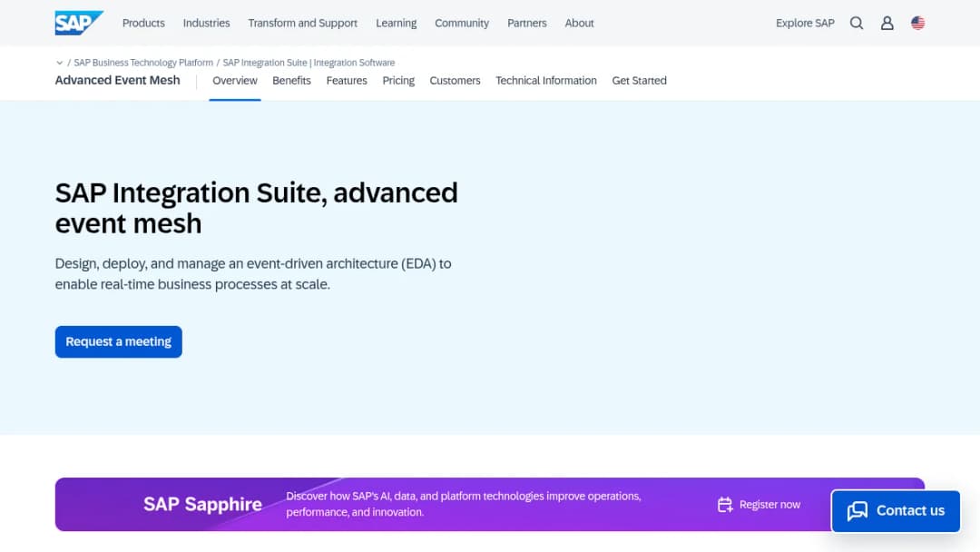Switch to the Pricing tab
Image resolution: width=980 pixels, height=552 pixels.
398,81
